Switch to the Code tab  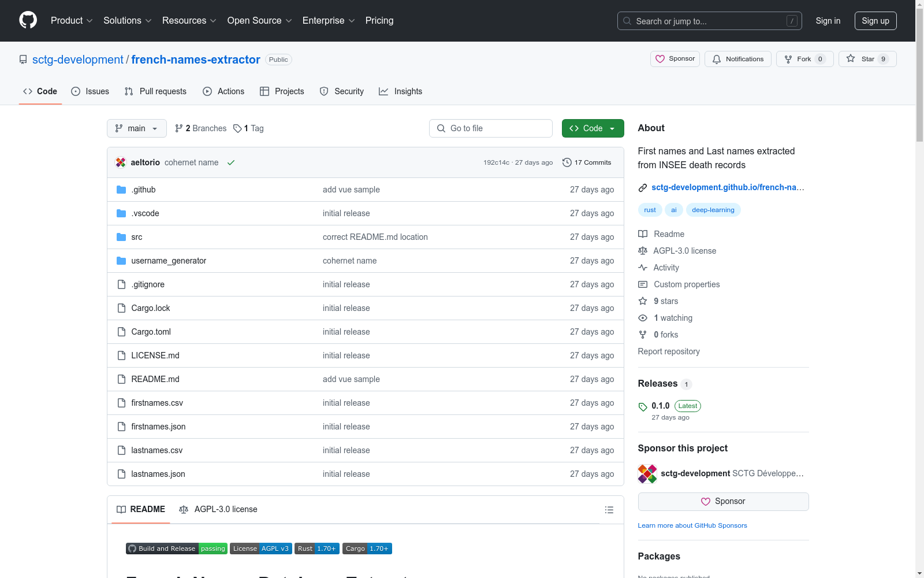tap(40, 91)
